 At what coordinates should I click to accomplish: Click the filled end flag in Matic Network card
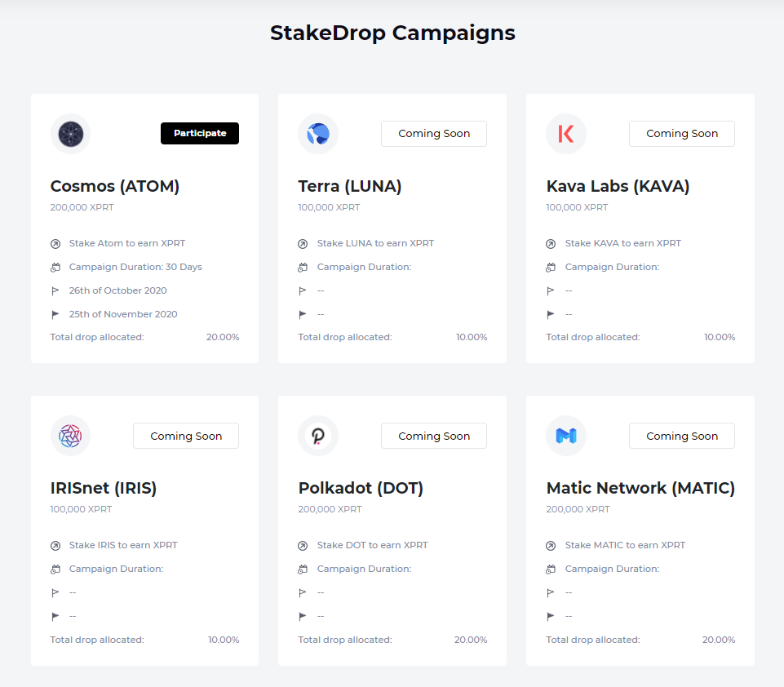[550, 617]
